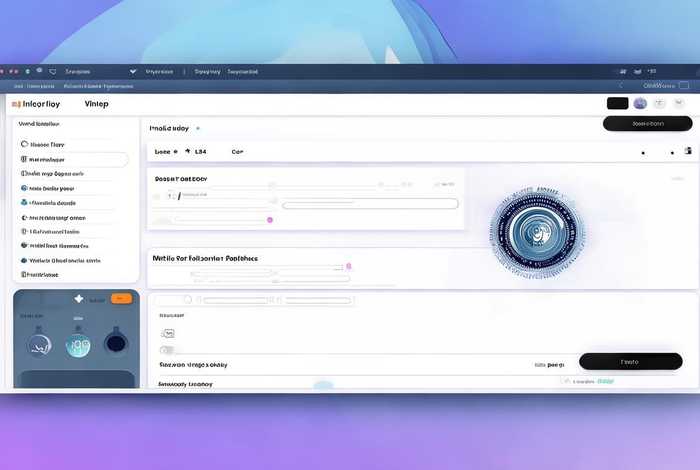Click the glowing teal circular dial icon
Viewport: 700px width, 470px height.
point(78,345)
